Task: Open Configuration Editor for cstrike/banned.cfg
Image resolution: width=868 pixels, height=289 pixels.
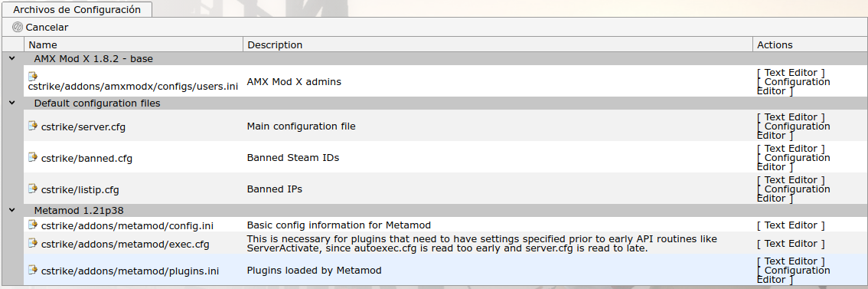Action: [x=793, y=162]
